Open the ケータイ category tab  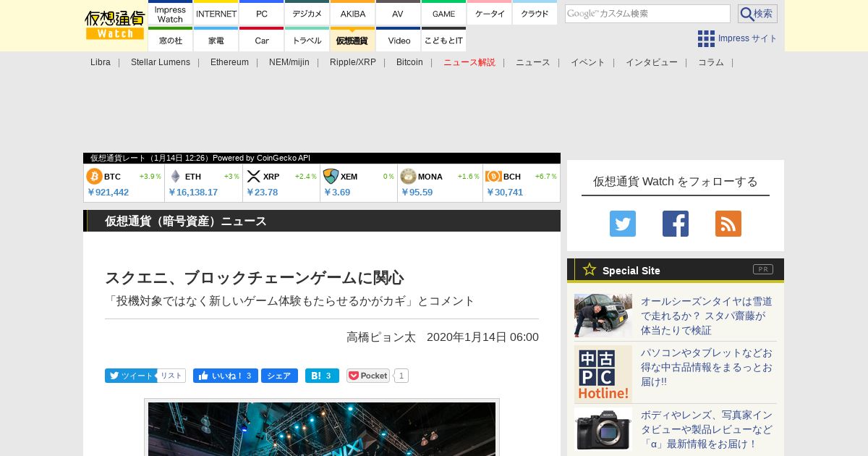[x=490, y=14]
